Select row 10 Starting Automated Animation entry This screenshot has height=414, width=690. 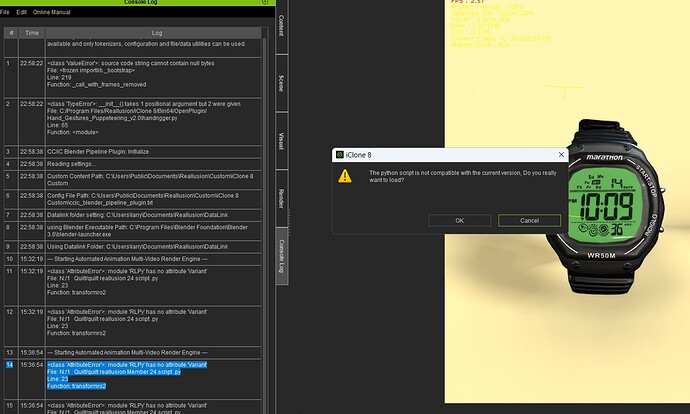133,259
